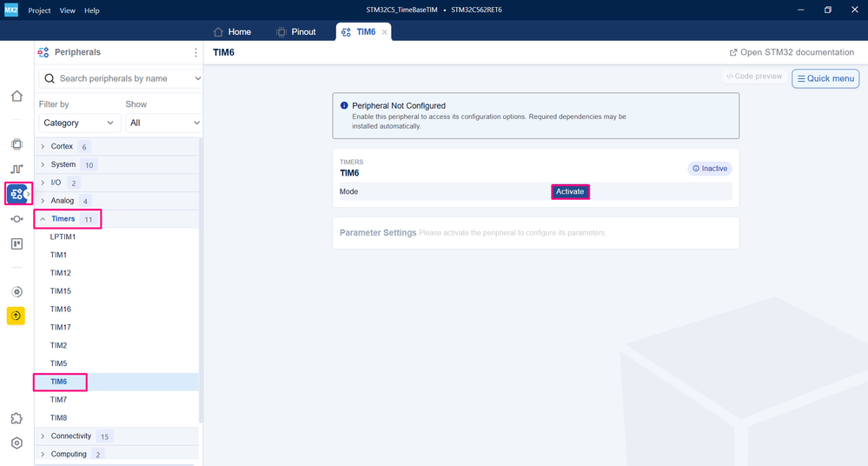The width and height of the screenshot is (868, 466).
Task: Click the Inactive status badge
Action: pyautogui.click(x=710, y=169)
